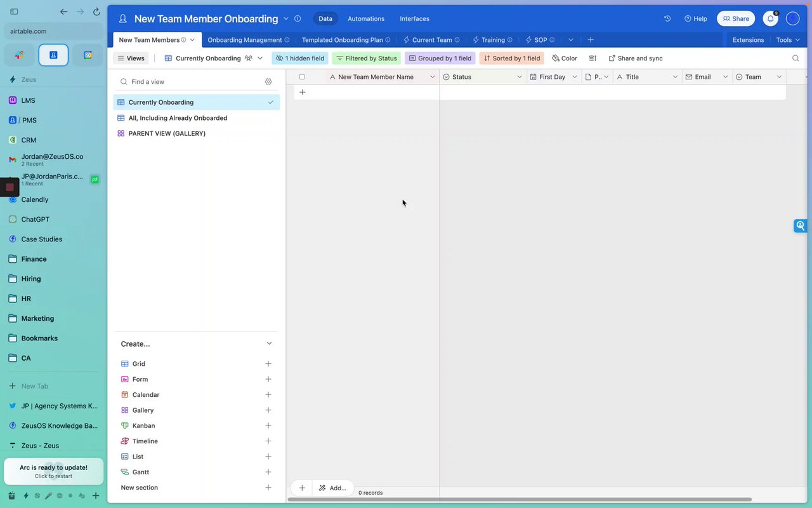Screen dimensions: 812x508
Task: Click the magnifier widget at right edge
Action: [x=801, y=225]
